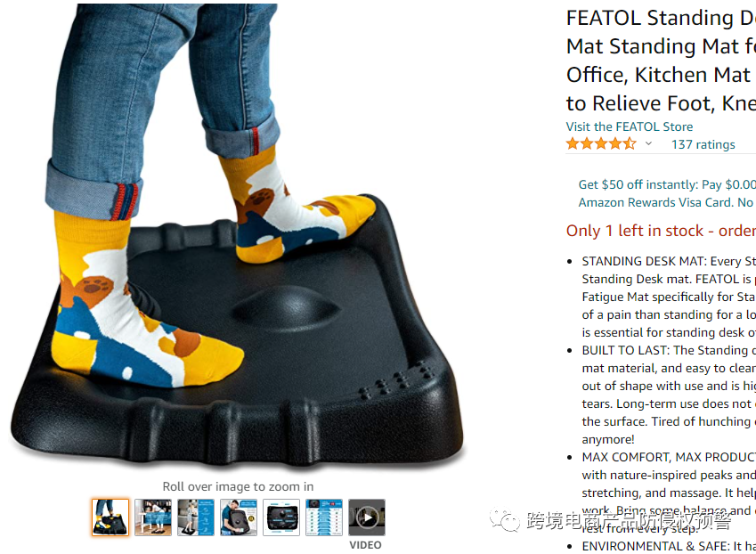The width and height of the screenshot is (756, 554).
Task: Select fourth thumbnail of man holding mat
Action: 239,517
